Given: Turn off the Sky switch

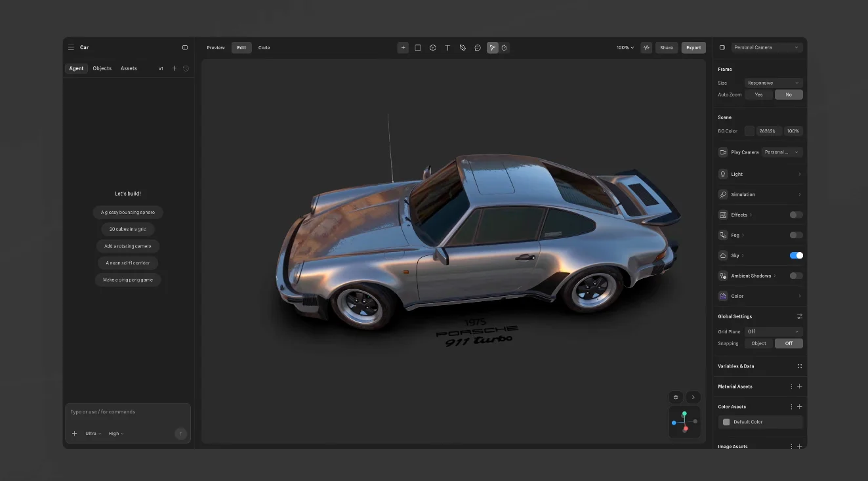Looking at the screenshot, I should [x=796, y=255].
